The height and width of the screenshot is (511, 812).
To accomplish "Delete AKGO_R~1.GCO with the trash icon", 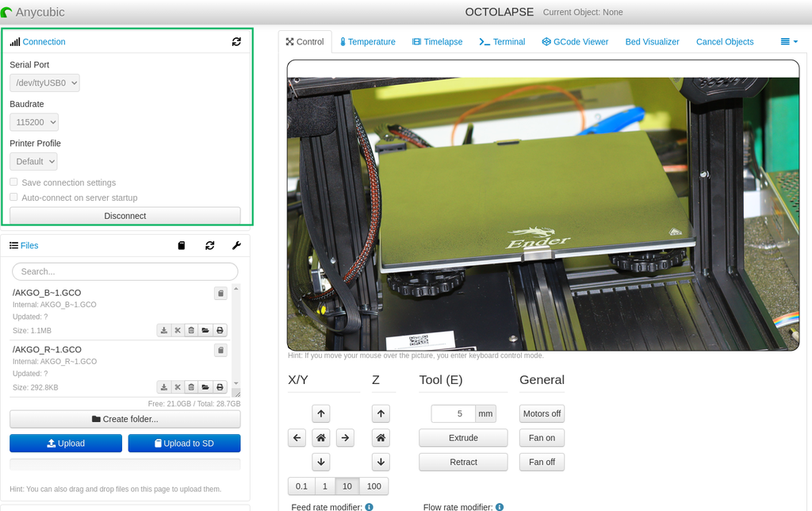I will pos(190,386).
